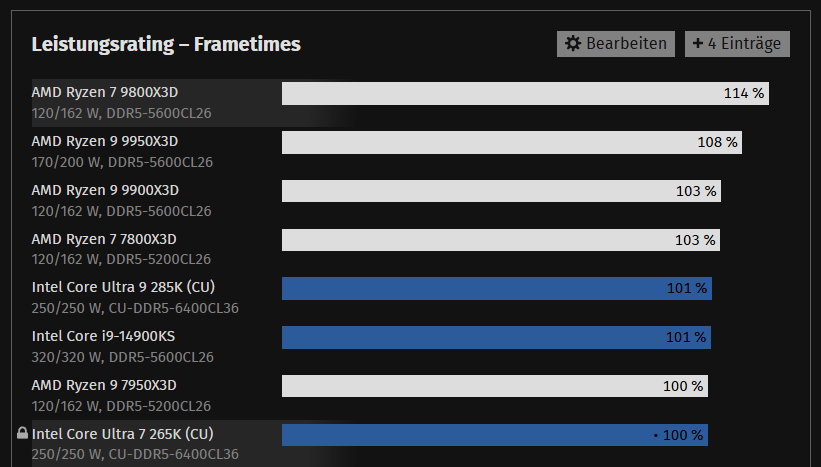Image resolution: width=821 pixels, height=467 pixels.
Task: Click the 114 % bar for Ryzen 7 9800X3D
Action: click(x=524, y=94)
